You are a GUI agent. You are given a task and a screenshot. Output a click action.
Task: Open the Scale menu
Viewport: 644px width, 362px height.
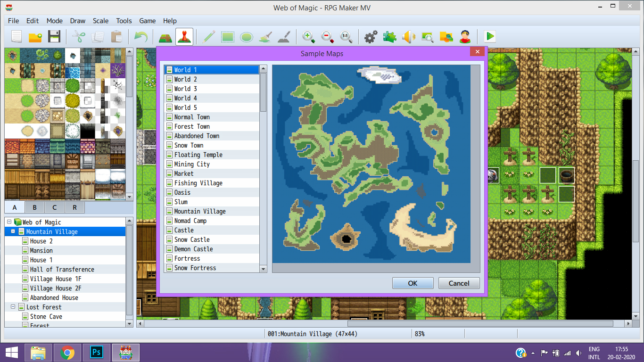(100, 21)
